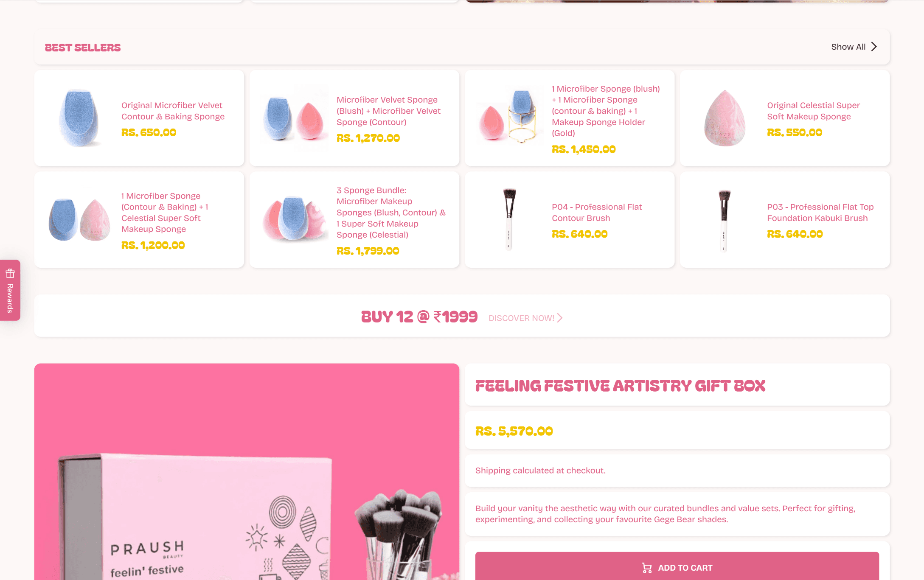Show all best sellers

pyautogui.click(x=854, y=47)
